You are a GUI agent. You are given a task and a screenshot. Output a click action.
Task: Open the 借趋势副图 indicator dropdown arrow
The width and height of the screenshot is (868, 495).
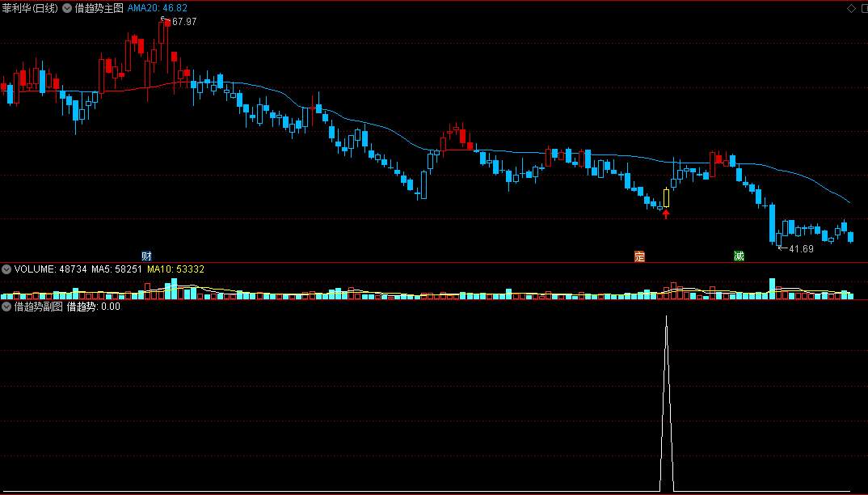[6, 307]
